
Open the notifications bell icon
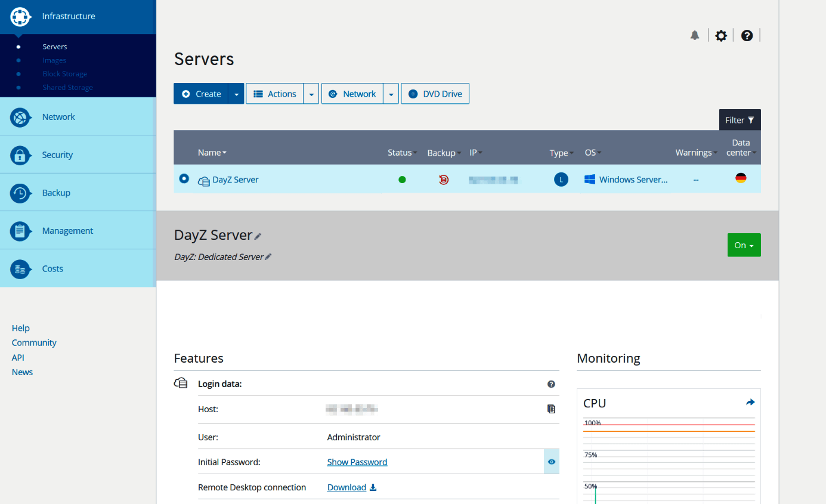(x=694, y=35)
